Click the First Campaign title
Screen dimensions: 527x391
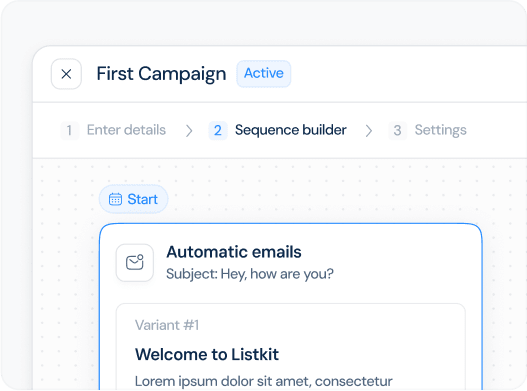click(161, 74)
